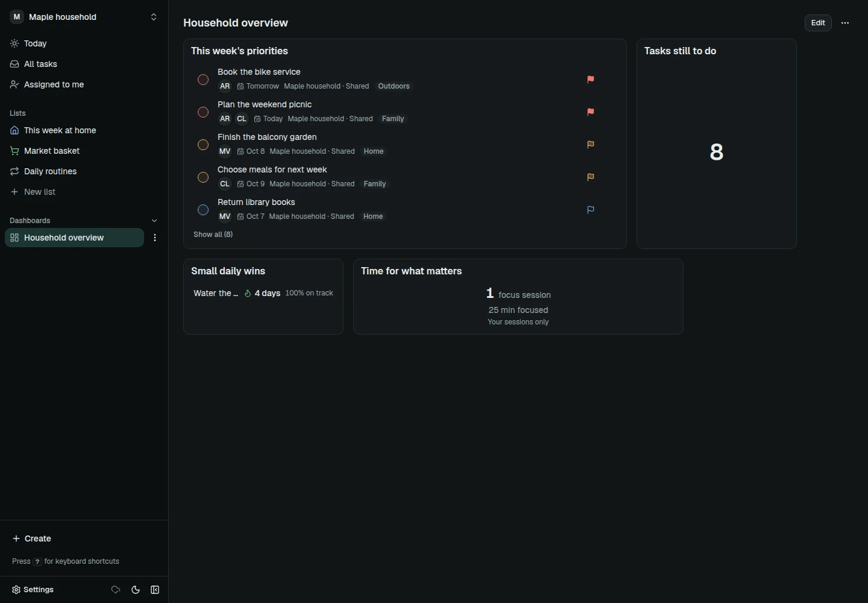This screenshot has width=868, height=603.
Task: Open the Maple household workspace switcher
Action: (x=84, y=17)
